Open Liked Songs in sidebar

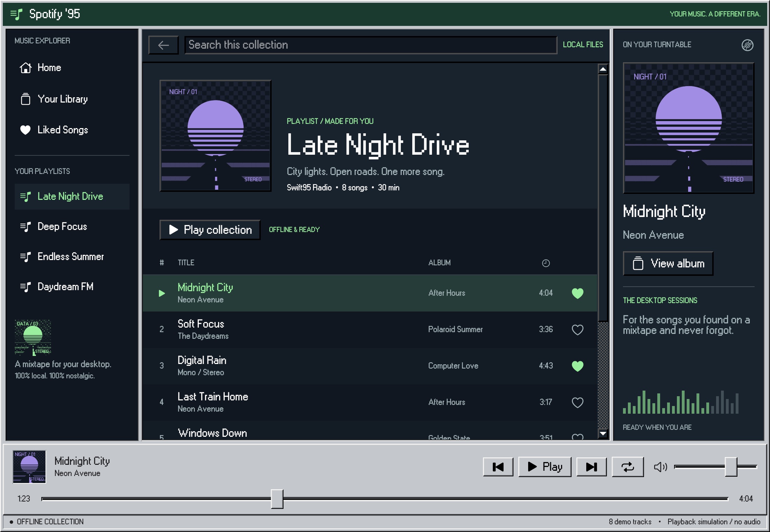72,130
